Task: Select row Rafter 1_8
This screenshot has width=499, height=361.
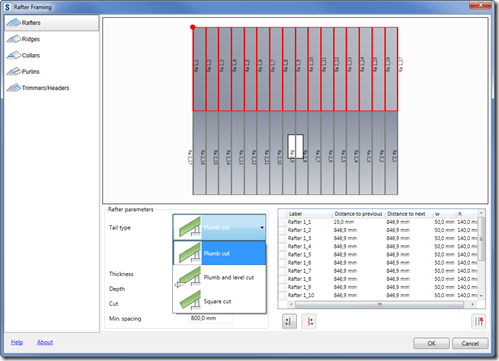Action: point(378,279)
